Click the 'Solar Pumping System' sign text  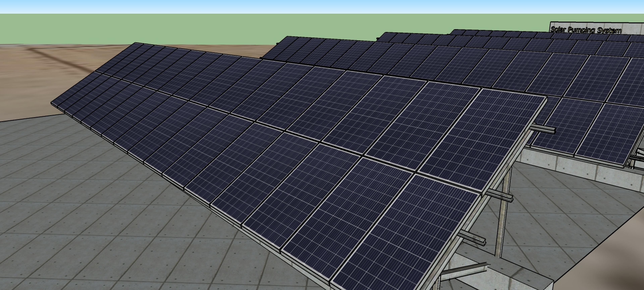586,30
